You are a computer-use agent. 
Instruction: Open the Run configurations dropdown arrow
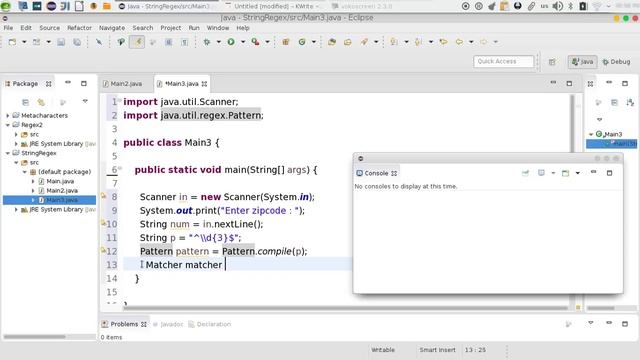pyautogui.click(x=243, y=42)
